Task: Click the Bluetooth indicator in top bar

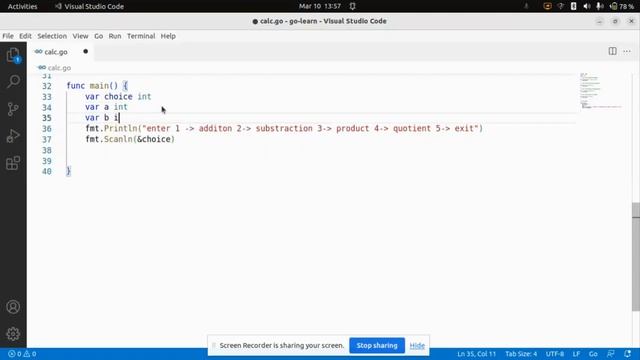Action: pos(573,6)
